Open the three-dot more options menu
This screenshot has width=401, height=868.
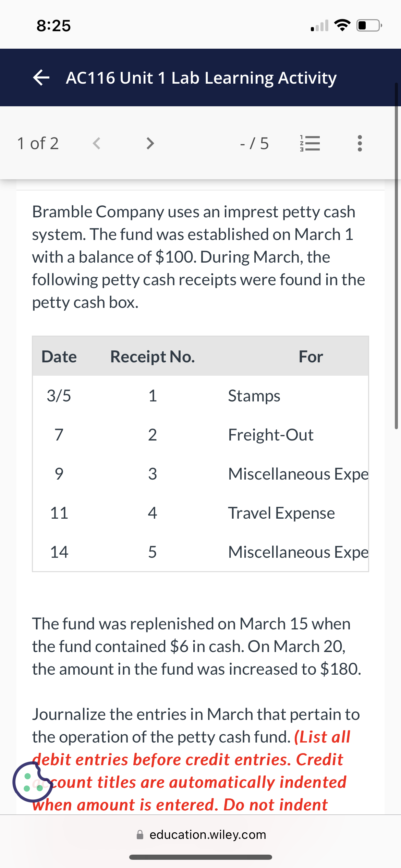[x=360, y=143]
